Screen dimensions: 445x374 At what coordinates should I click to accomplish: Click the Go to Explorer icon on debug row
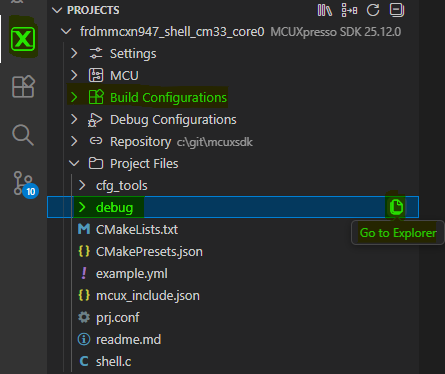pyautogui.click(x=396, y=207)
